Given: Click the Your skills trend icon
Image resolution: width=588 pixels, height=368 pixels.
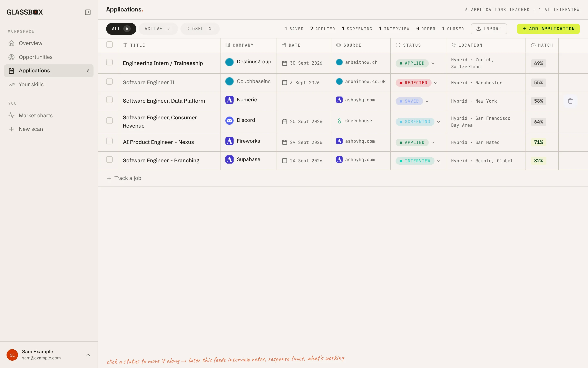Looking at the screenshot, I should [11, 84].
